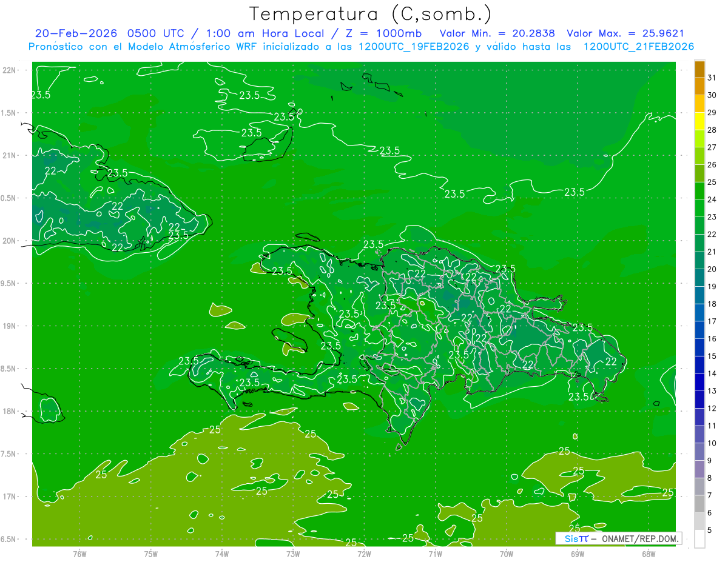Click the '28' value on the color scale
Image resolution: width=728 pixels, height=562 pixels.
[712, 130]
